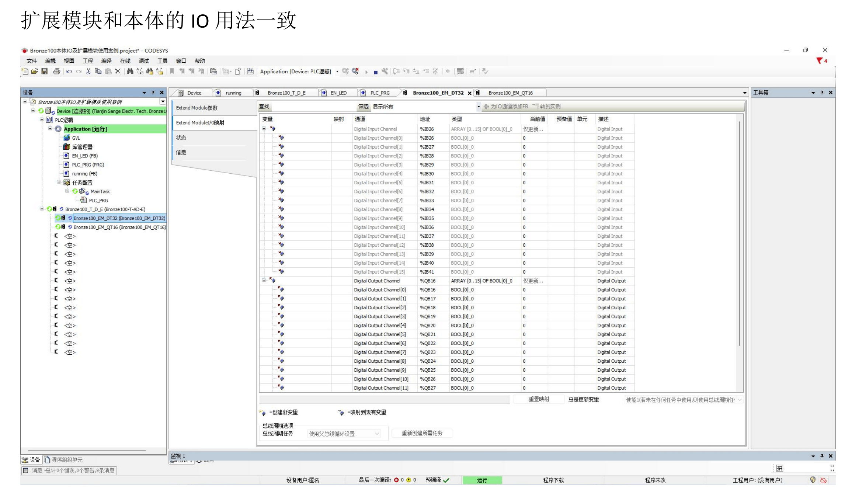Switch to the 程序组织单元 bottom tab
The height and width of the screenshot is (504, 845).
click(x=63, y=460)
